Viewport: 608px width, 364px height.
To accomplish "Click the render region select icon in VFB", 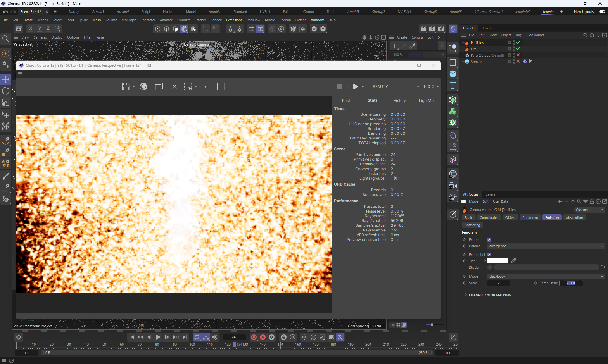I will 188,87.
